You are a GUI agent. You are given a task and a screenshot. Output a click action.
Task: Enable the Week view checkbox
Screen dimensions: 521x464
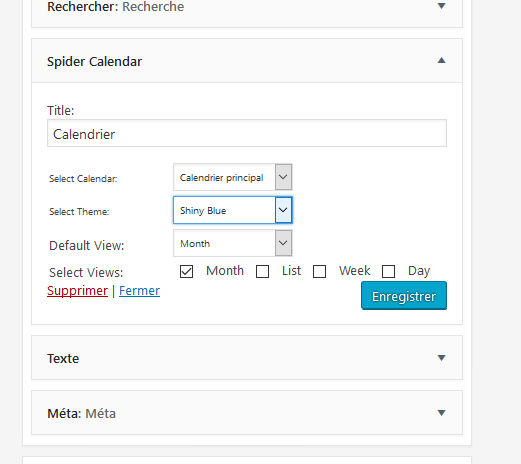319,271
